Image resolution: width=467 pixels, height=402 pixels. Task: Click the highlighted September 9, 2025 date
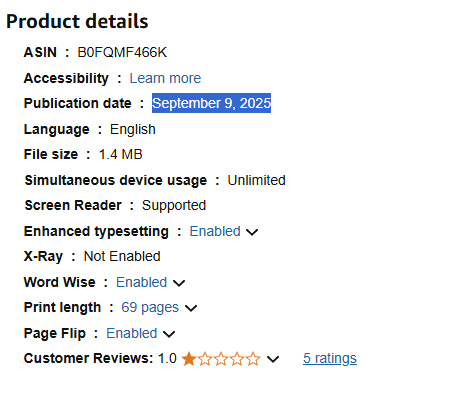pos(211,103)
